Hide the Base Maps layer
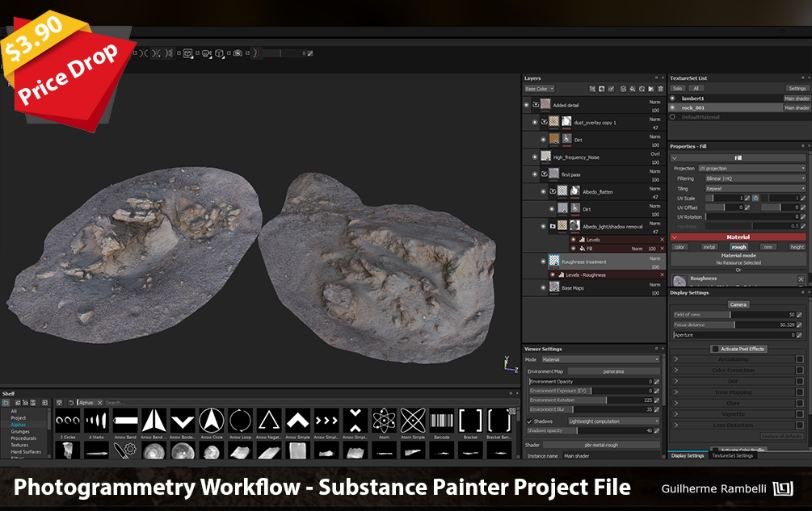The height and width of the screenshot is (511, 812). 543,288
